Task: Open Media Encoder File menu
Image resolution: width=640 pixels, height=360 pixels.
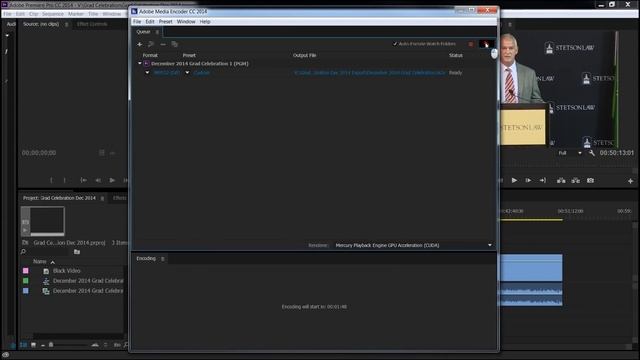Action: click(x=137, y=22)
